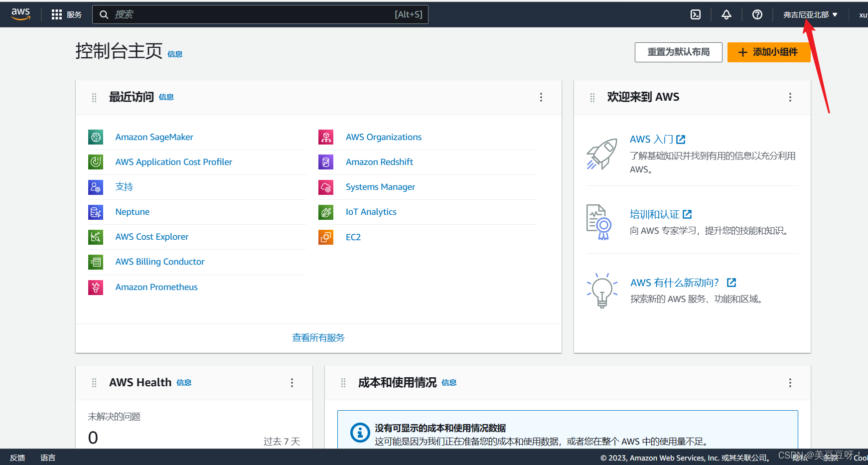The height and width of the screenshot is (465, 868).
Task: Click the Amazon SageMaker icon
Action: click(x=96, y=137)
